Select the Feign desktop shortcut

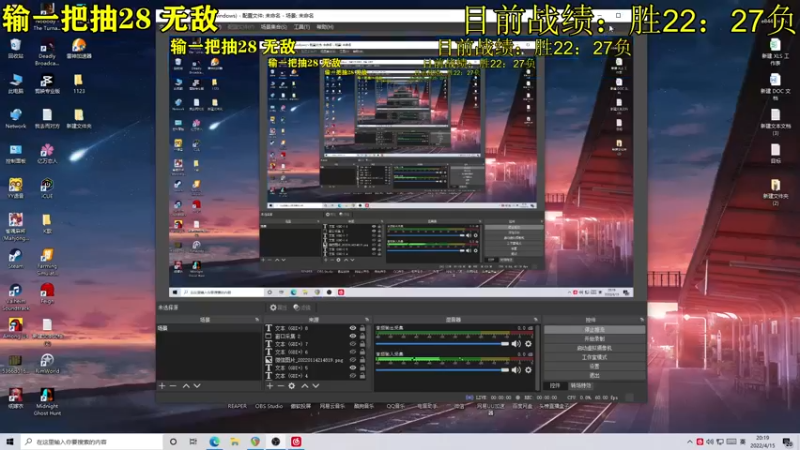click(x=47, y=293)
